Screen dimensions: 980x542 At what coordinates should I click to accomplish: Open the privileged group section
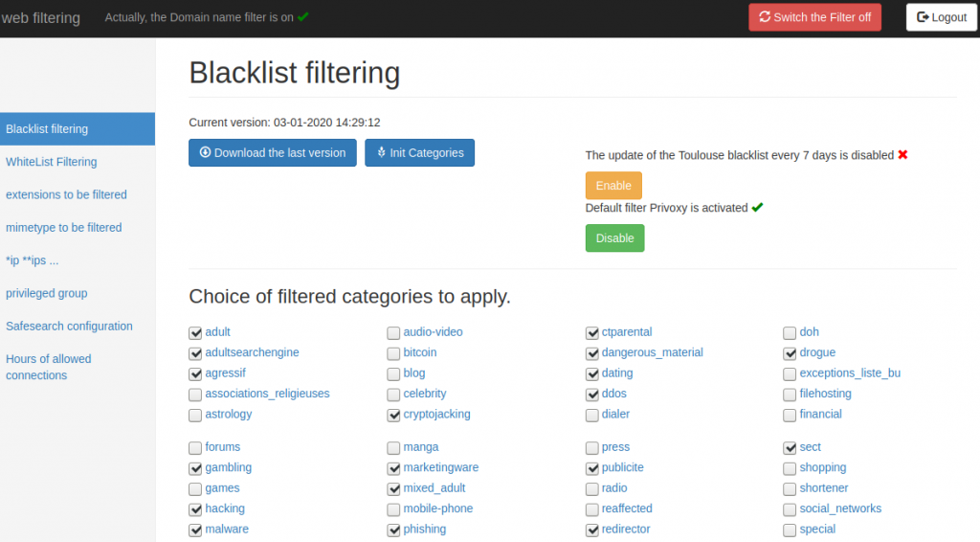coord(47,293)
